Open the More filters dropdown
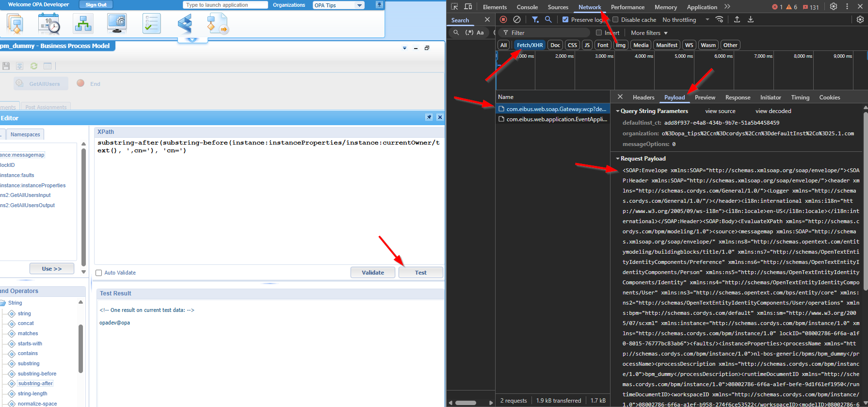This screenshot has width=868, height=407. [x=649, y=33]
